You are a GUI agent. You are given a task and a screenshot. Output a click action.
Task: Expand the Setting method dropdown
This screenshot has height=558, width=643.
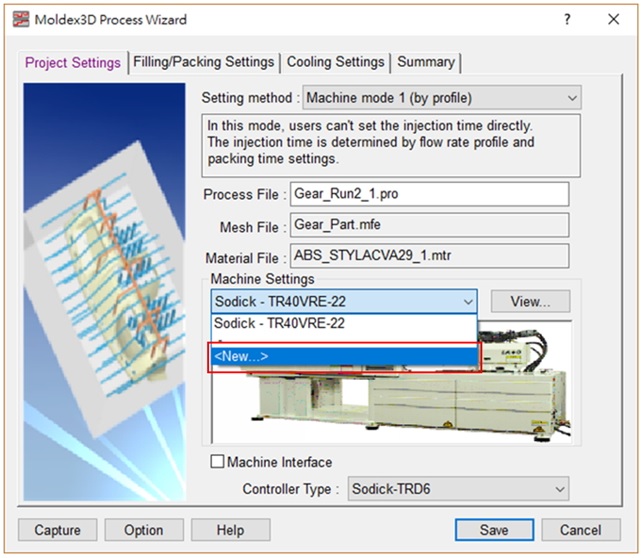point(442,98)
